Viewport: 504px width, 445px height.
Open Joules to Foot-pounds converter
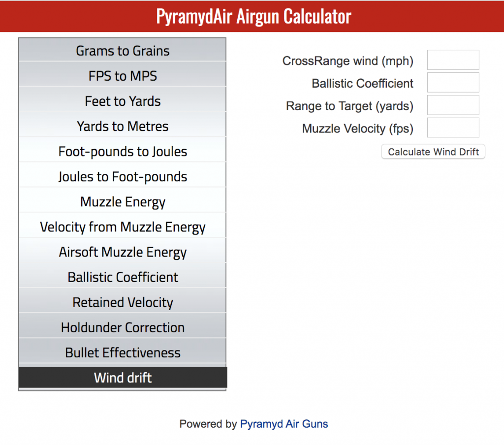(123, 176)
